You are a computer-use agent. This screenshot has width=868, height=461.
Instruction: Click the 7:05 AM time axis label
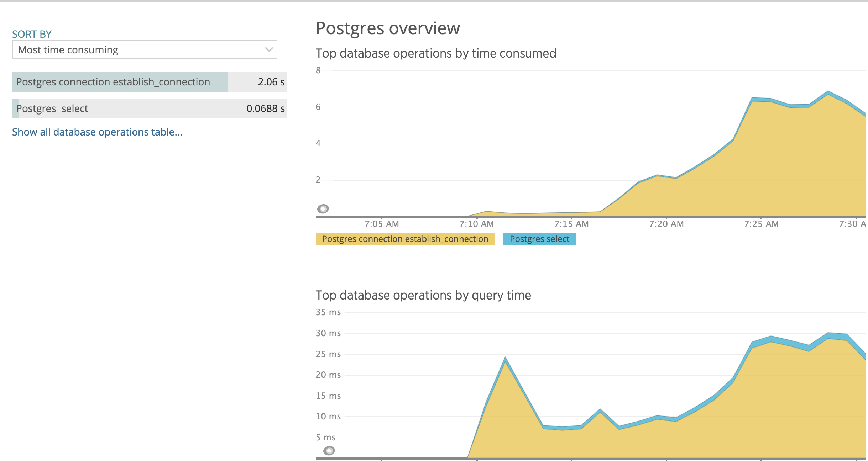tap(382, 224)
